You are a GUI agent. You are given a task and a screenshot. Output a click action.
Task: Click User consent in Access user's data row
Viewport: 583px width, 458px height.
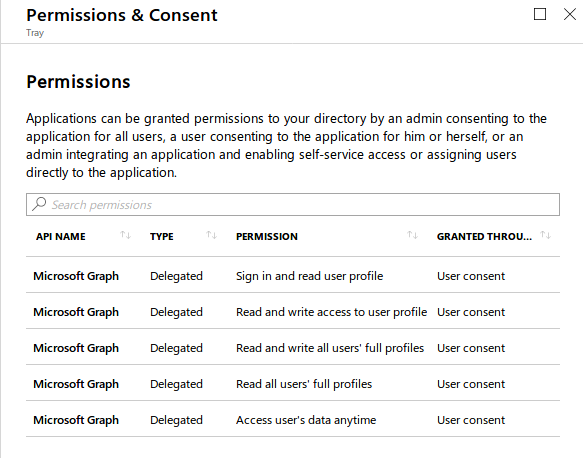pyautogui.click(x=471, y=420)
